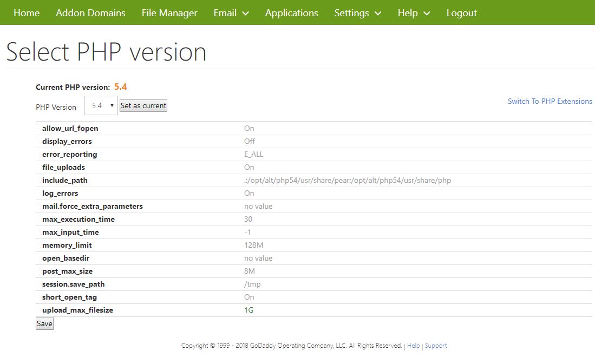Click the memory_limit value 128M
Image resolution: width=595 pixels, height=364 pixels.
click(x=253, y=245)
